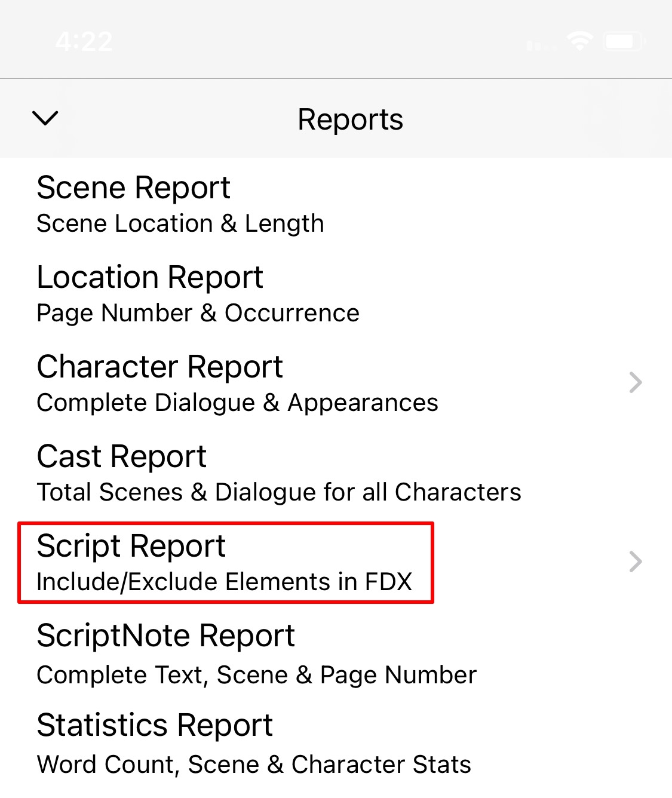
Task: Tap the Wi-Fi status icon
Action: 579,41
